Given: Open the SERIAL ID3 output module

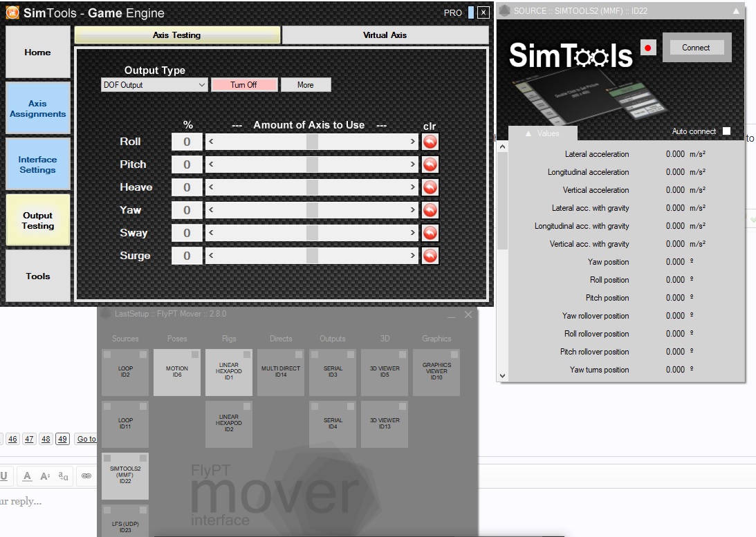Looking at the screenshot, I should tap(333, 373).
